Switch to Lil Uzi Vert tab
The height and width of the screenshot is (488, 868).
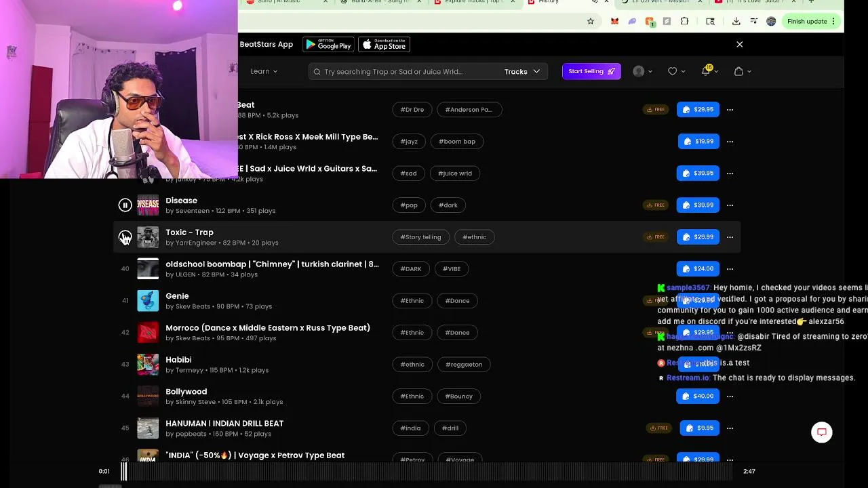click(x=660, y=2)
